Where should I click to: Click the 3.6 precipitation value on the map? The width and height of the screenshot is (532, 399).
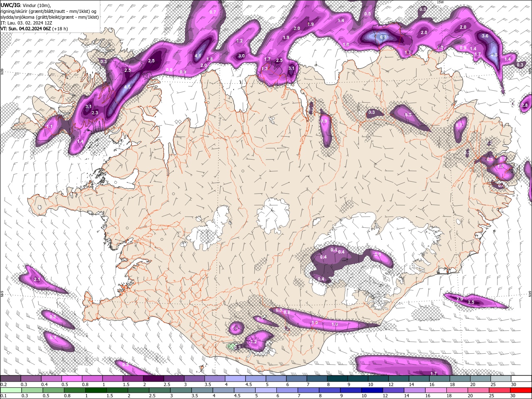[x=485, y=36]
